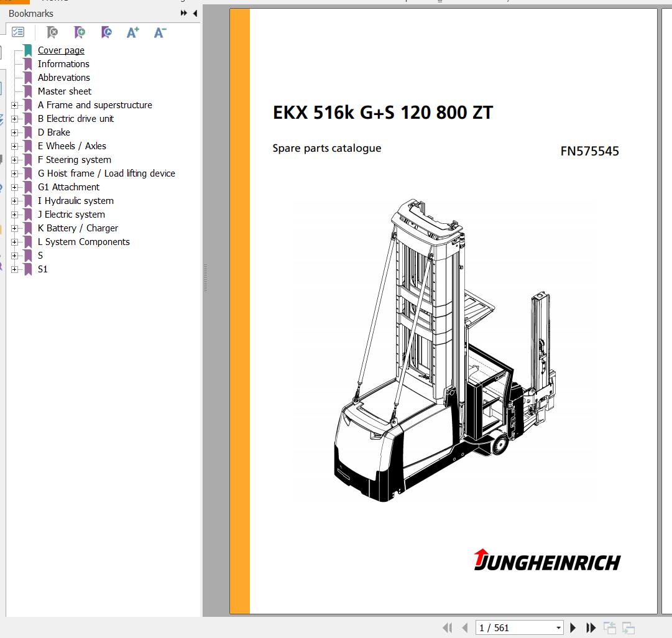Jump to the last page arrow

tap(591, 628)
